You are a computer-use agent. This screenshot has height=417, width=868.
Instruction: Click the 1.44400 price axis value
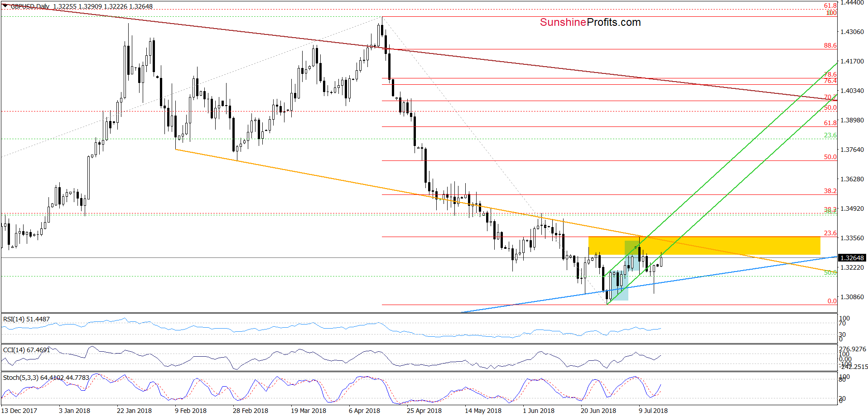852,3
